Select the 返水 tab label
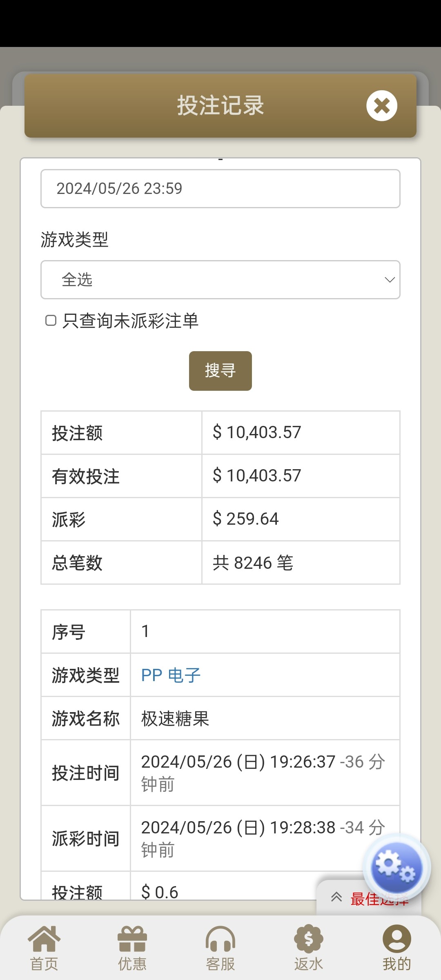Viewport: 441px width, 980px height. [x=309, y=964]
